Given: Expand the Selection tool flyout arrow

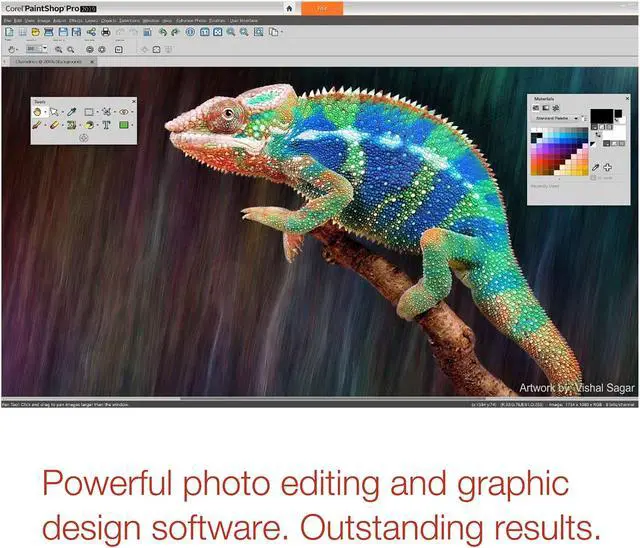Looking at the screenshot, I should 97,112.
